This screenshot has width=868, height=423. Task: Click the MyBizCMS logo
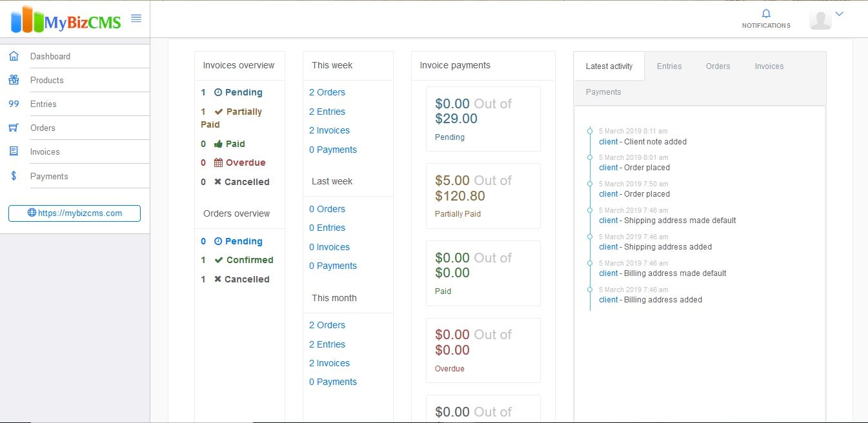pos(66,20)
